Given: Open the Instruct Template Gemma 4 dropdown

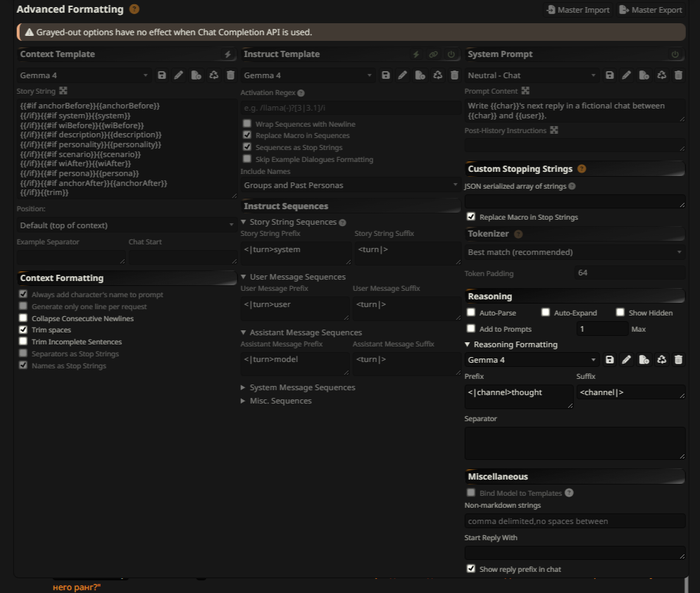Looking at the screenshot, I should tap(308, 75).
